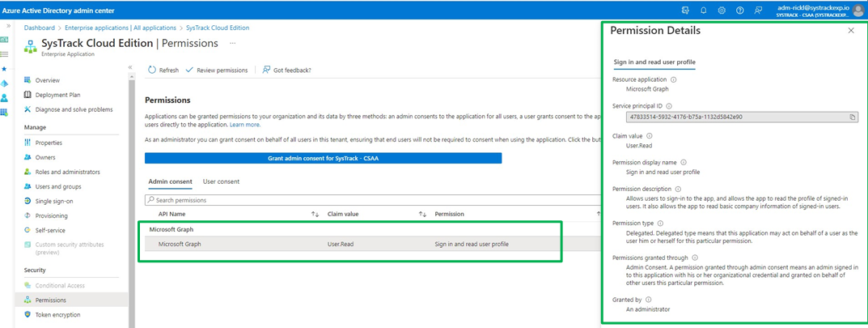Viewport: 868px width, 328px height.
Task: Click Grant admin consent for SysTrack button
Action: click(x=324, y=158)
